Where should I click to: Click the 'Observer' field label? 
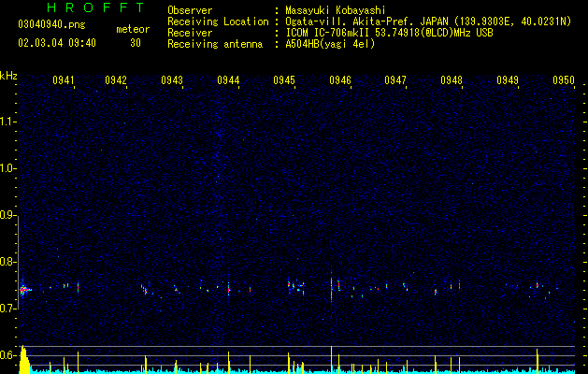[x=190, y=10]
